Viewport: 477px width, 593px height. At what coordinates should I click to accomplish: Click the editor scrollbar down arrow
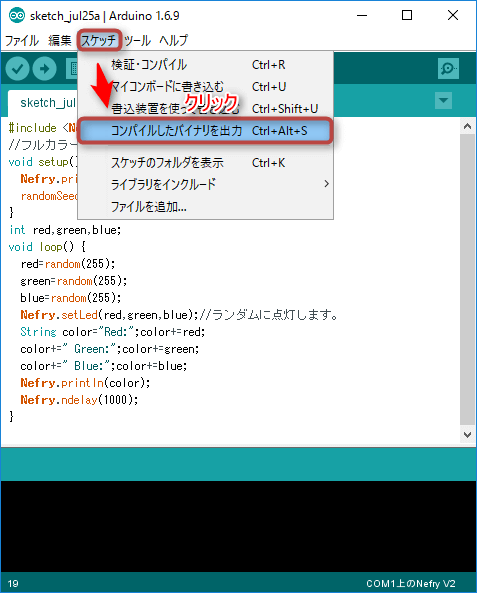coord(468,435)
